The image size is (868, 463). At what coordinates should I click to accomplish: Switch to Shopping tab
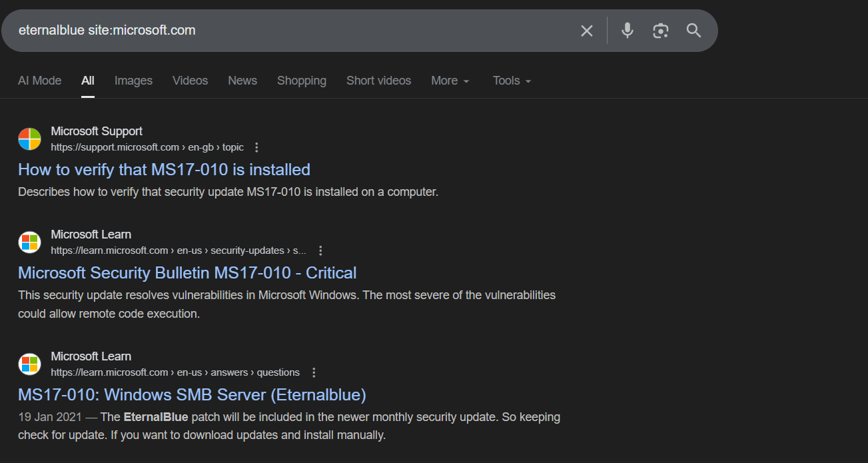302,81
